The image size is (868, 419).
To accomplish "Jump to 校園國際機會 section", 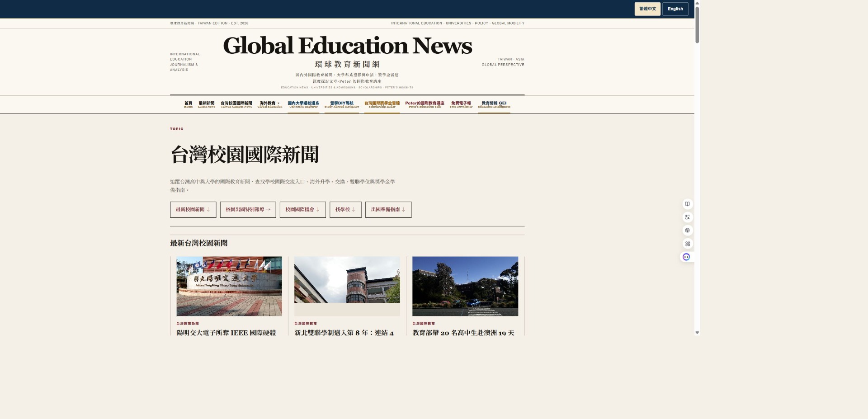I will pos(302,210).
